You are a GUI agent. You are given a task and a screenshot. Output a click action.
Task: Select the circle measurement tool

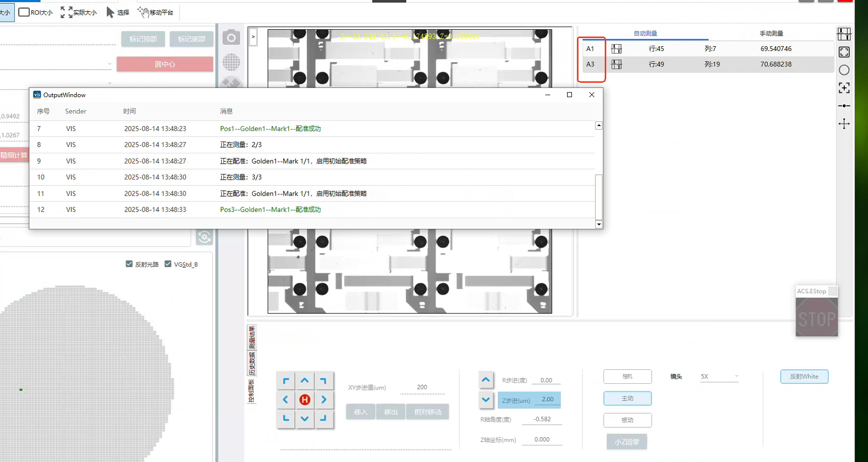pyautogui.click(x=844, y=70)
